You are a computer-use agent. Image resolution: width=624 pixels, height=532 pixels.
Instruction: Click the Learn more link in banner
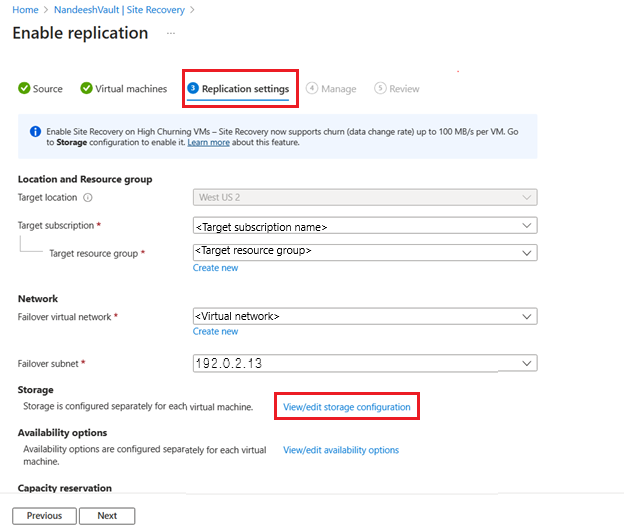pyautogui.click(x=208, y=143)
